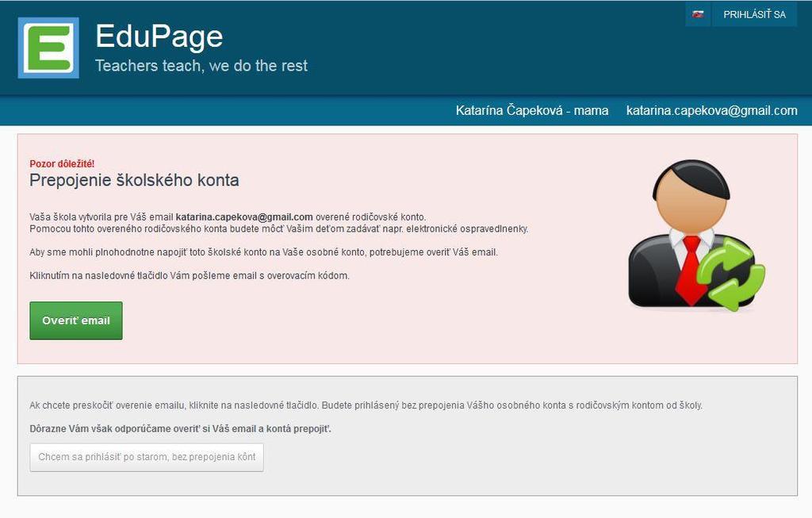This screenshot has height=518, width=812.
Task: Click the green Overiť email button
Action: (x=76, y=320)
